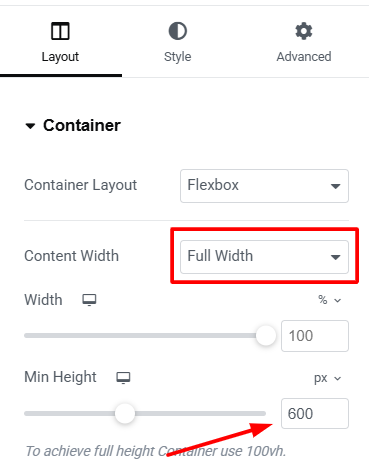The height and width of the screenshot is (476, 369).
Task: Click the Style half-circle icon
Action: point(178,31)
